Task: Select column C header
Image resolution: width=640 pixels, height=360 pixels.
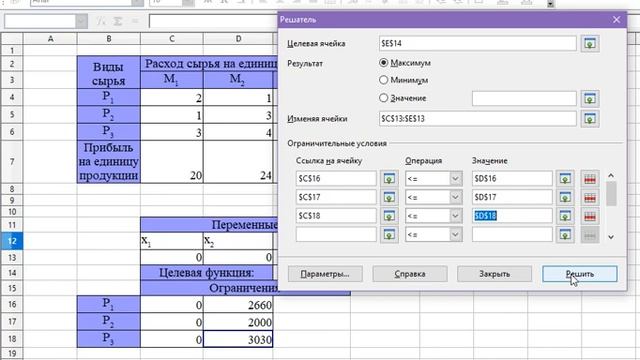Action: click(x=172, y=39)
